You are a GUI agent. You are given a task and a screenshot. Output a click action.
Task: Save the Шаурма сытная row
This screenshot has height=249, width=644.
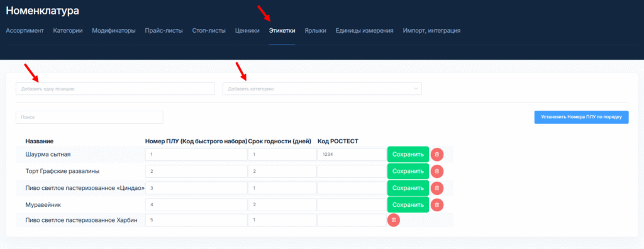coord(408,155)
